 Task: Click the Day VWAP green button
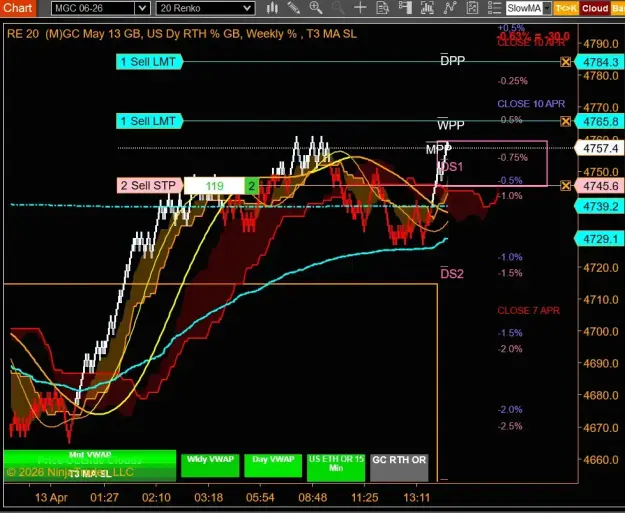[x=273, y=465]
